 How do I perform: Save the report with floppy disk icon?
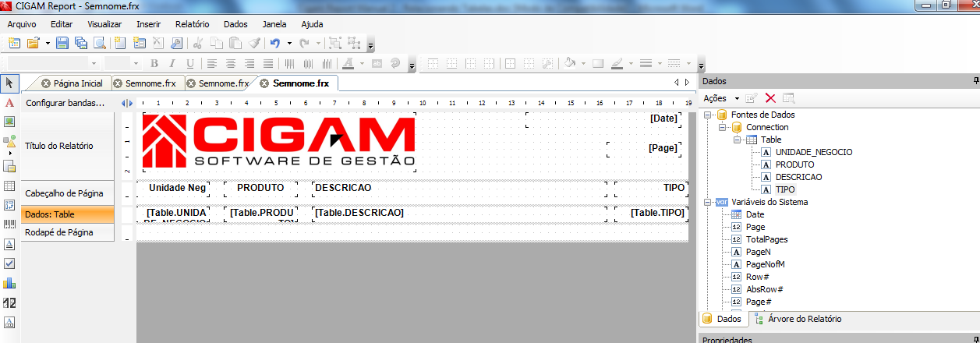pyautogui.click(x=62, y=43)
